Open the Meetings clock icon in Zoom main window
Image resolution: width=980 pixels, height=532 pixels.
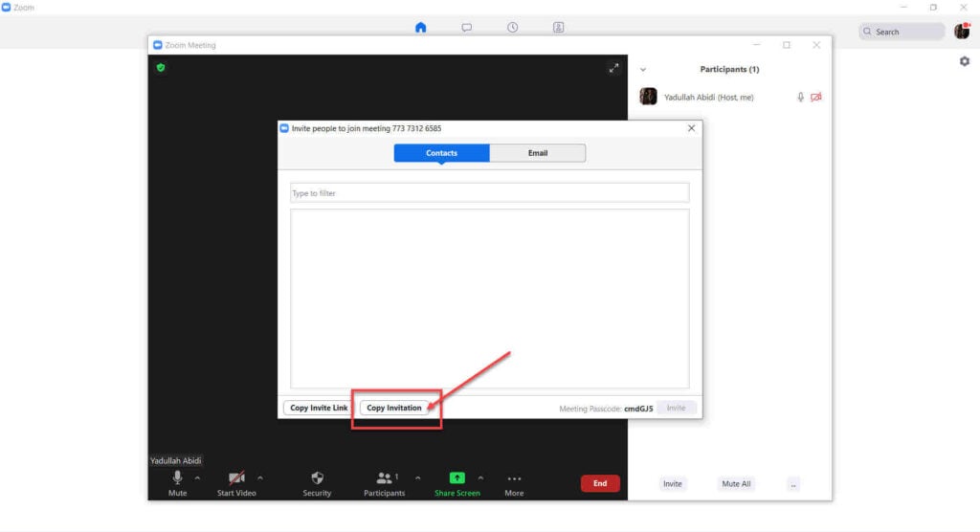pyautogui.click(x=513, y=28)
